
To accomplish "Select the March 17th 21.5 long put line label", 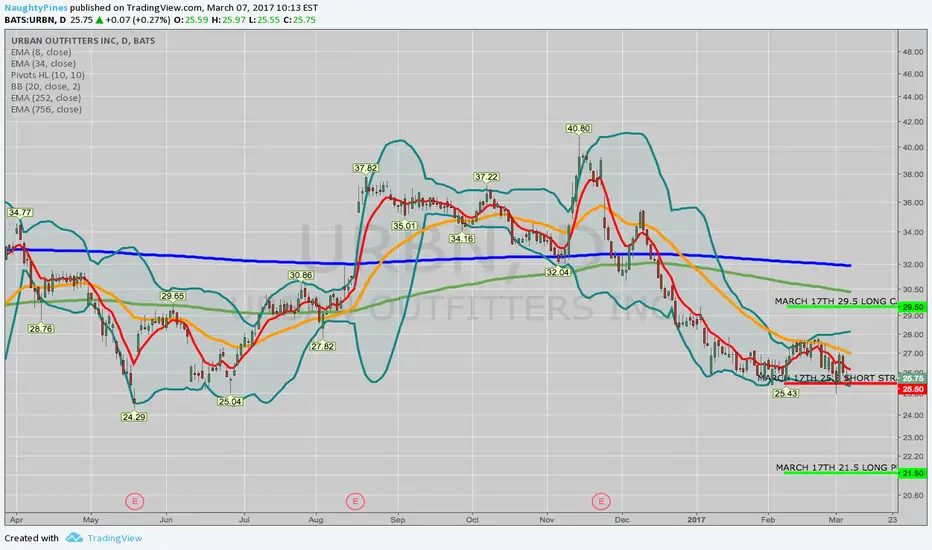I will click(836, 467).
